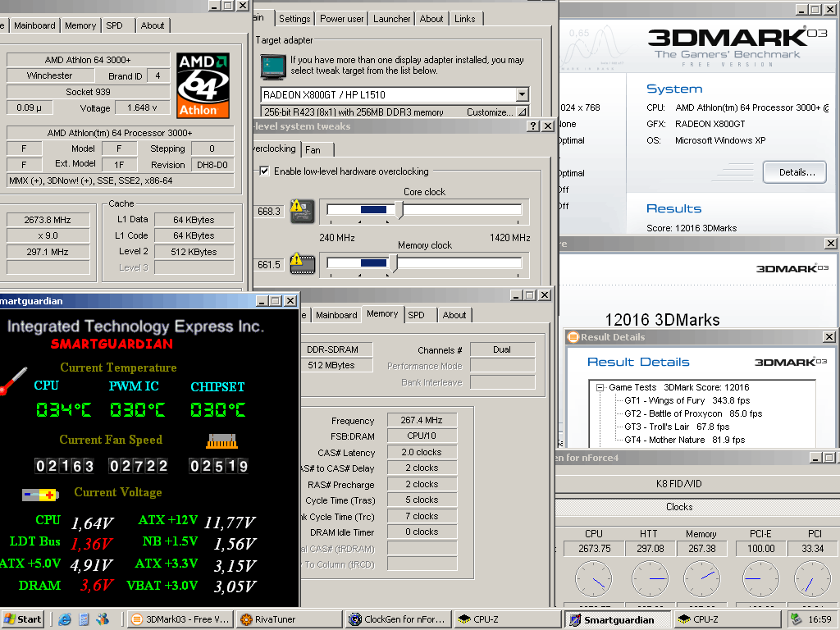The image size is (840, 630).
Task: Open About tab in top CPU-Z window
Action: coord(152,25)
